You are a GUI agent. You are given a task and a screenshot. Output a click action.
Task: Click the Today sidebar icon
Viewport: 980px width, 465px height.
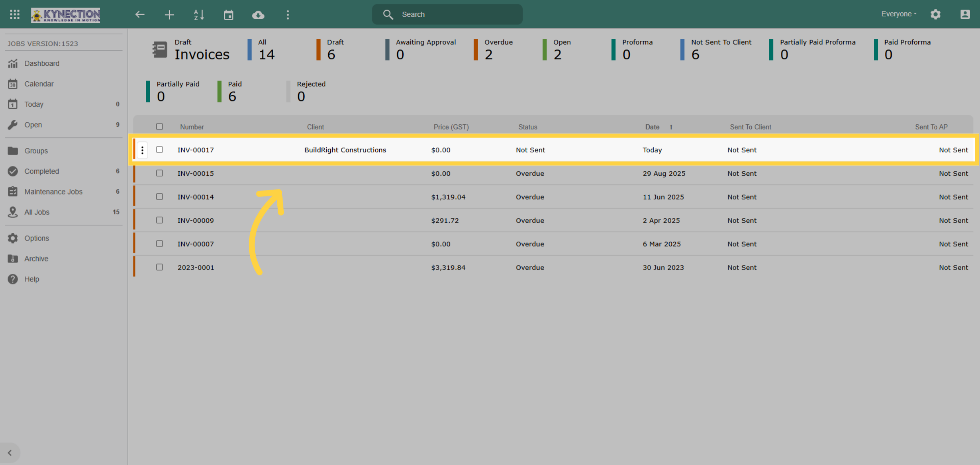pos(13,104)
